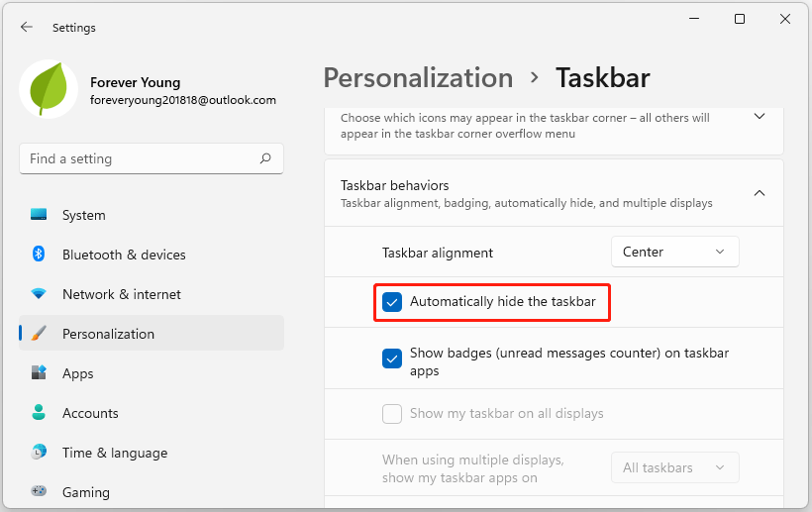The width and height of the screenshot is (812, 512).
Task: Click the search magnifier icon
Action: (265, 158)
